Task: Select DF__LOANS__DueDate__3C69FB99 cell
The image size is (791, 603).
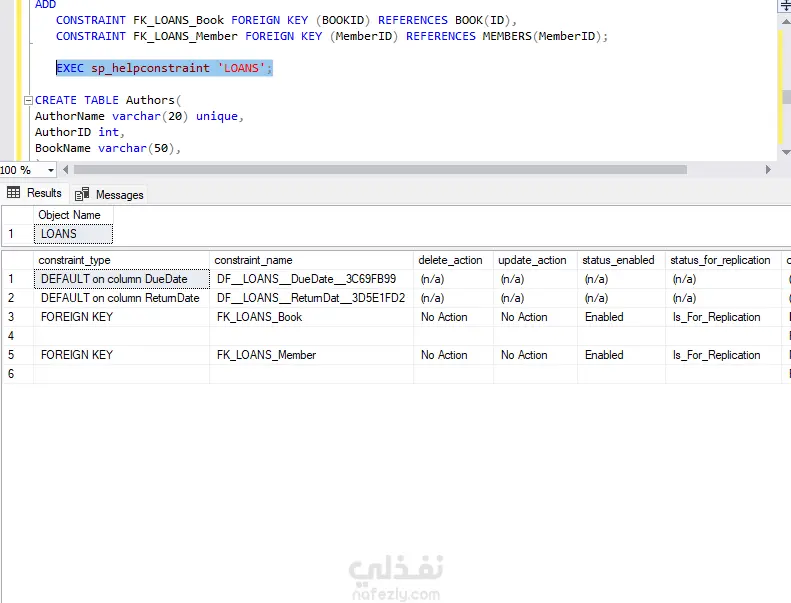Action: tap(311, 279)
